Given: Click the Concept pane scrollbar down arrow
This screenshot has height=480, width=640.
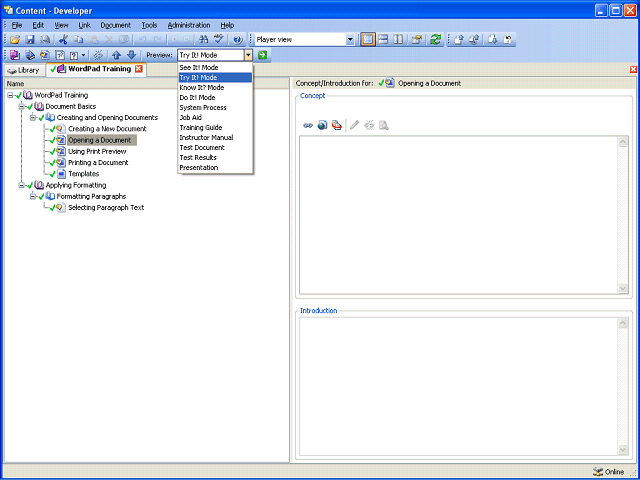Looking at the screenshot, I should tap(623, 288).
